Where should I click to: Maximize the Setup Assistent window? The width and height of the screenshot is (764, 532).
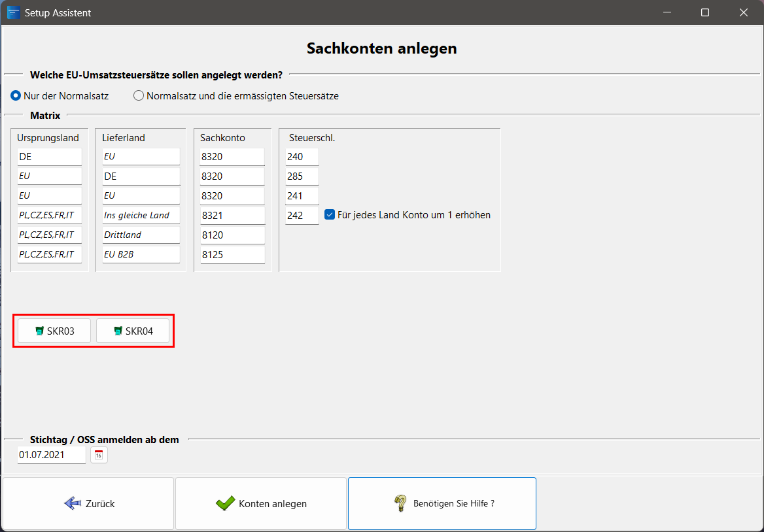click(705, 12)
